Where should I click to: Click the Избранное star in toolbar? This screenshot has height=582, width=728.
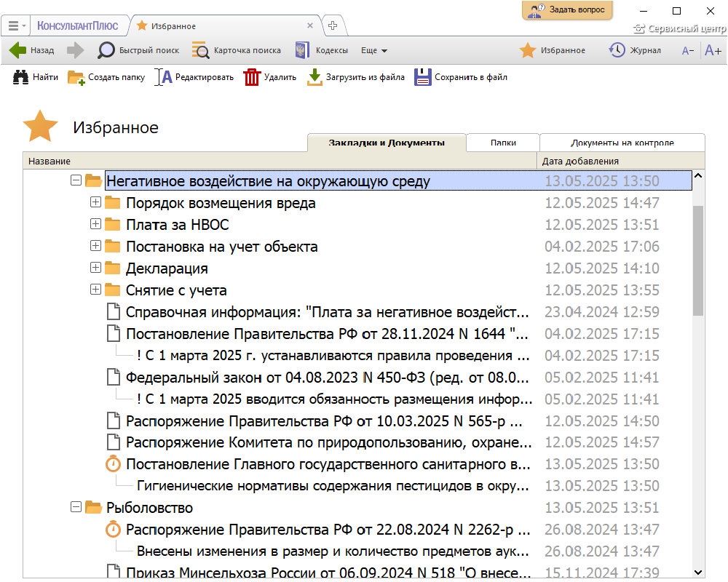click(528, 50)
